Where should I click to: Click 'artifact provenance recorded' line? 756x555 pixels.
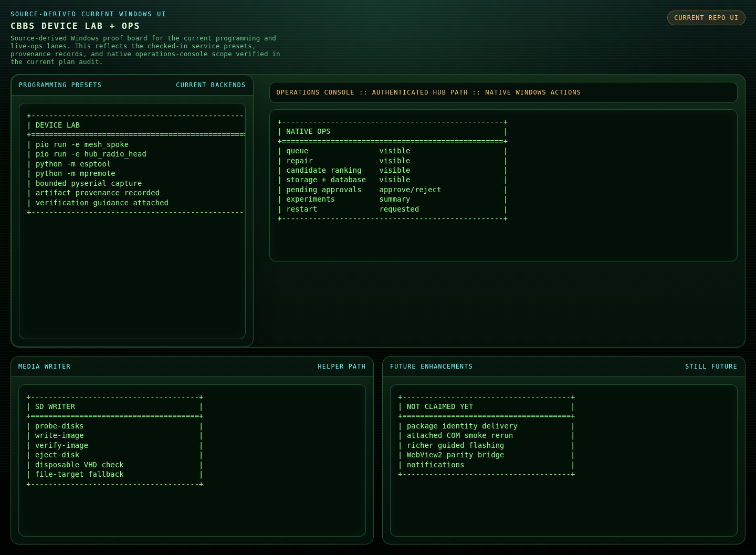(x=98, y=193)
